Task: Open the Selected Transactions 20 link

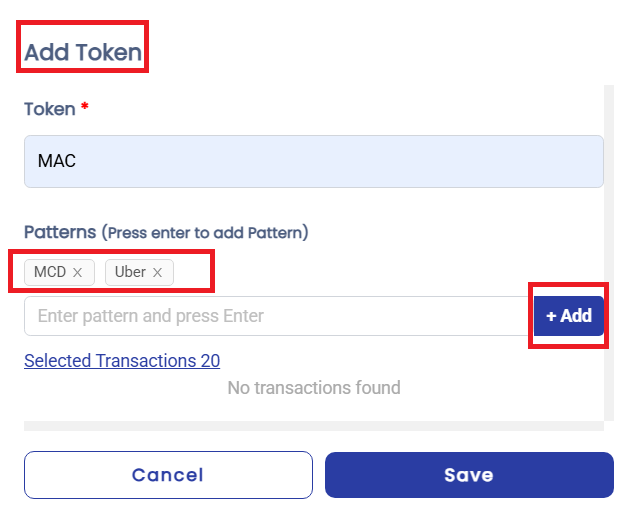Action: (x=122, y=361)
